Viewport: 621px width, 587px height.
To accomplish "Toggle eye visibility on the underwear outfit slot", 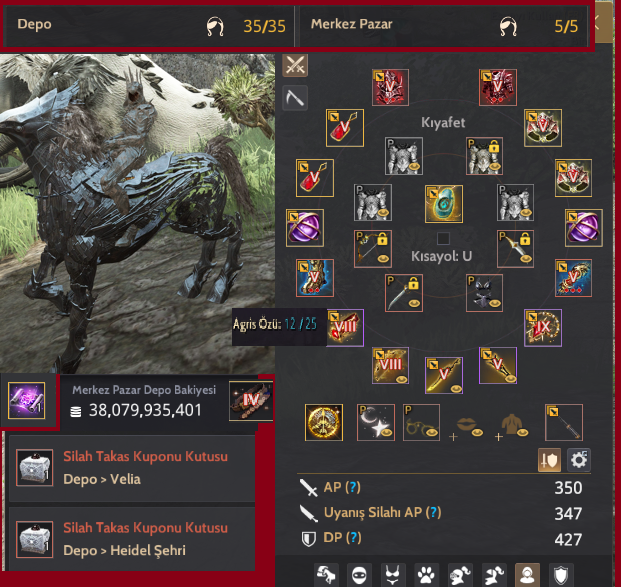I will coord(494,303).
